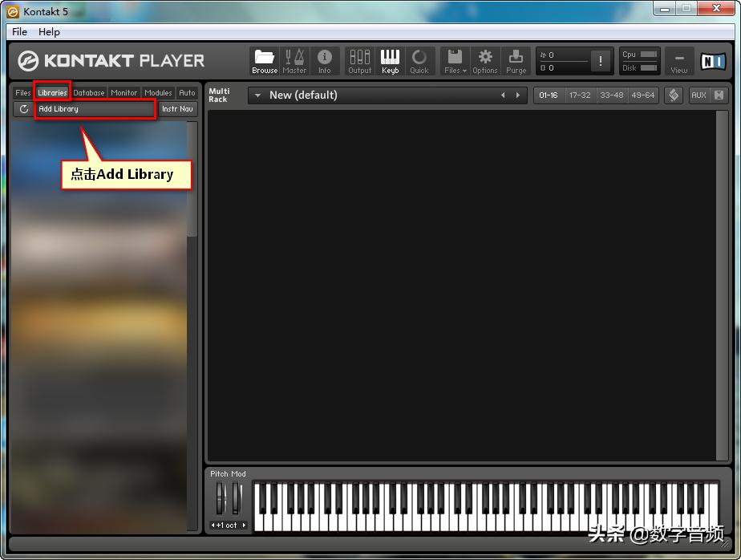The width and height of the screenshot is (741, 560).
Task: Click the refresh icon above the library list
Action: (x=22, y=109)
